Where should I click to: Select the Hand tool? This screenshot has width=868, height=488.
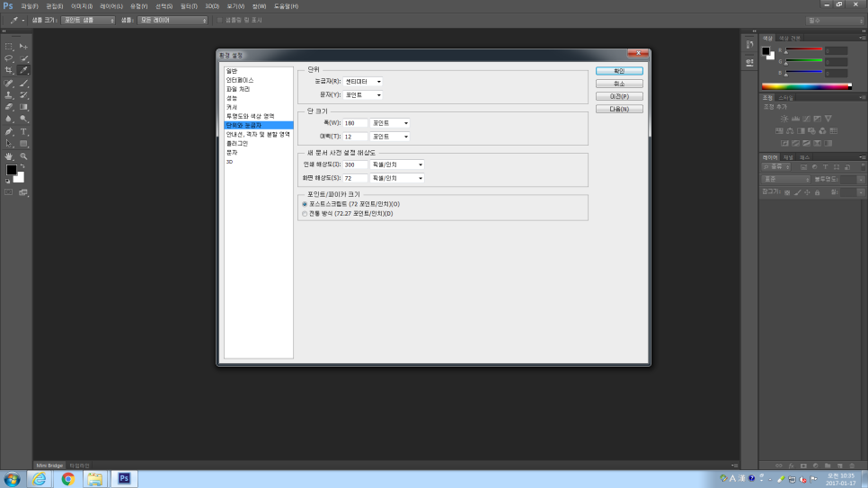tap(9, 156)
